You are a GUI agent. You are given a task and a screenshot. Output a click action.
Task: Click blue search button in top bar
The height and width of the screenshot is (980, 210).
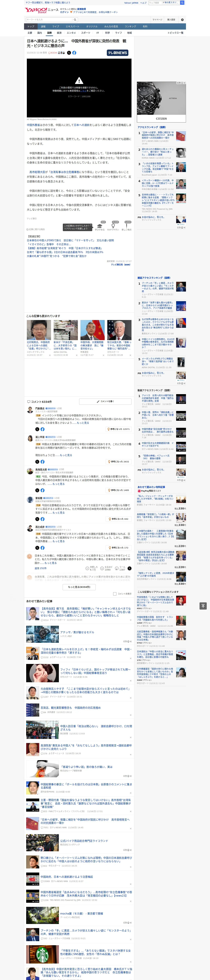(x=182, y=3)
